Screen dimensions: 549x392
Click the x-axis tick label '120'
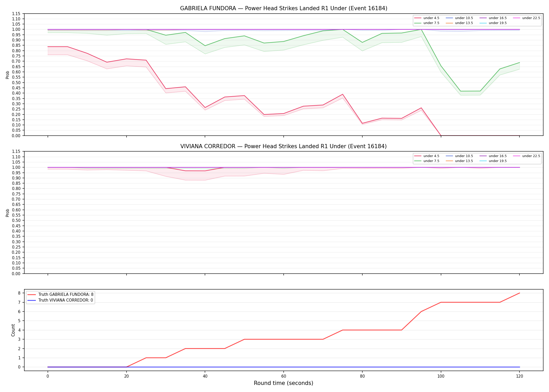click(519, 376)
